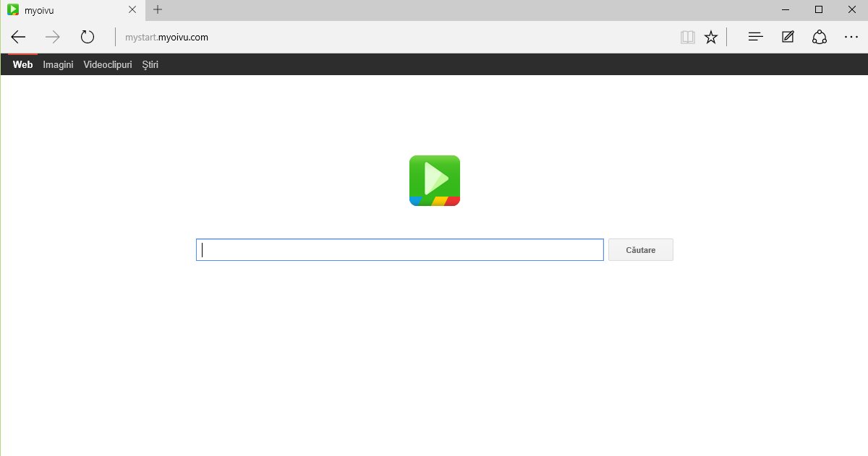Image resolution: width=868 pixels, height=456 pixels.
Task: Close the browser window
Action: tap(851, 9)
